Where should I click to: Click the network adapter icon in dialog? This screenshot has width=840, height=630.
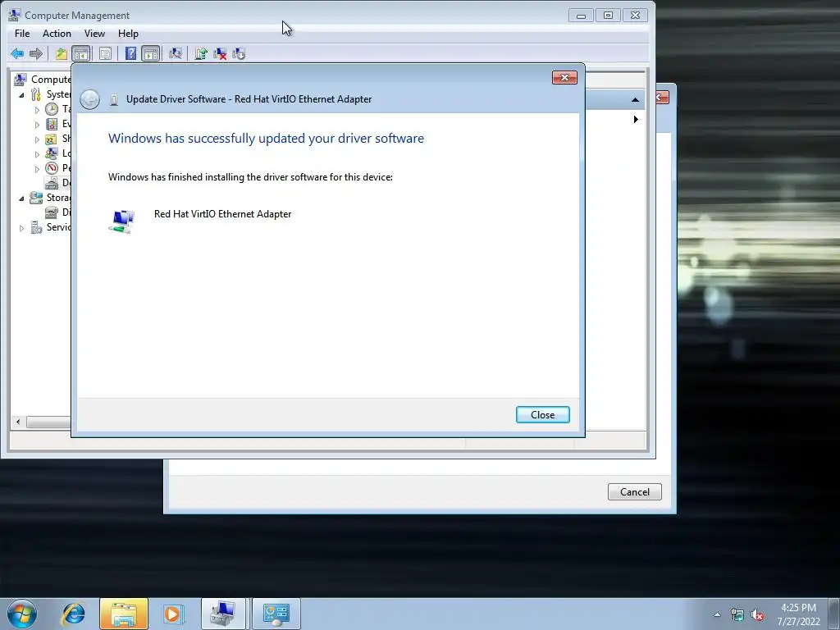tap(122, 221)
